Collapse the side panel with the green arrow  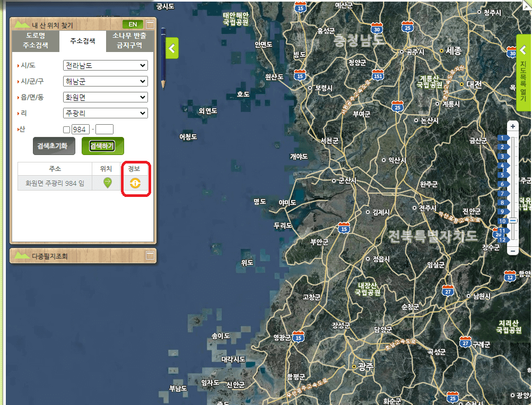(172, 48)
